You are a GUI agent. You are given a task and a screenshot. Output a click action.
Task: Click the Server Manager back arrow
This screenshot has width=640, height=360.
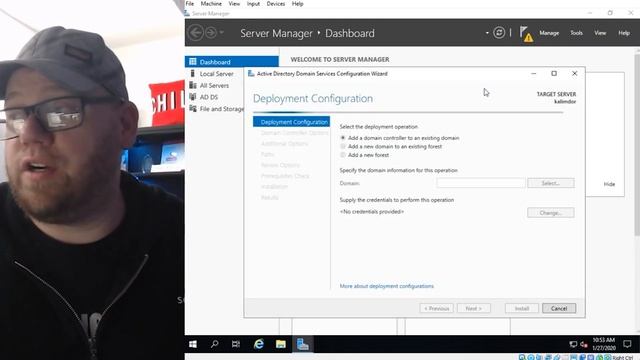pos(196,33)
